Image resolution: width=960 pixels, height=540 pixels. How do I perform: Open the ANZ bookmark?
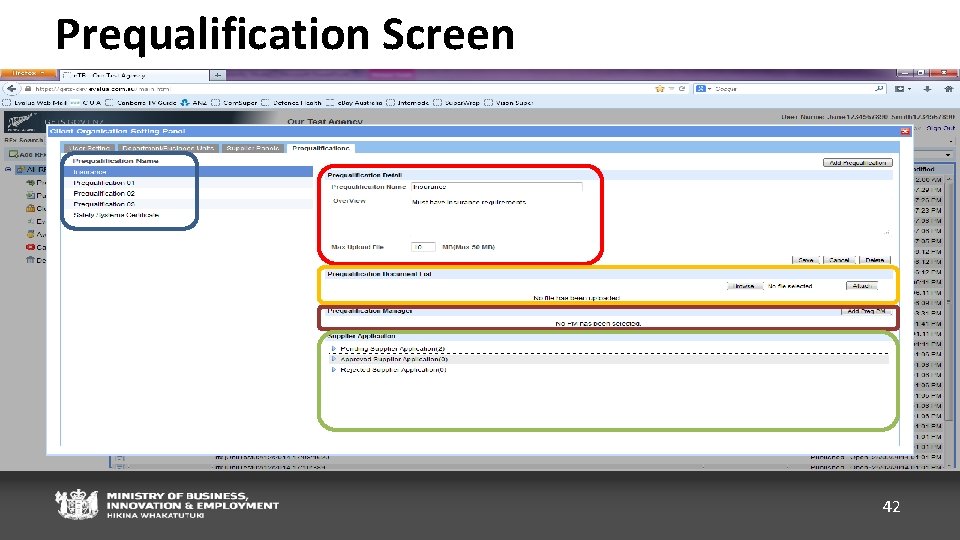tap(194, 103)
